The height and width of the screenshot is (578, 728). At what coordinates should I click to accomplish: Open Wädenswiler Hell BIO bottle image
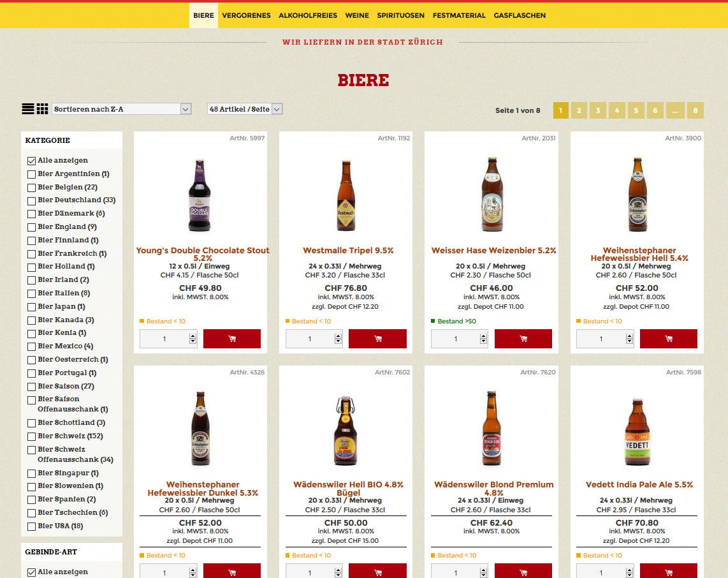click(x=346, y=431)
